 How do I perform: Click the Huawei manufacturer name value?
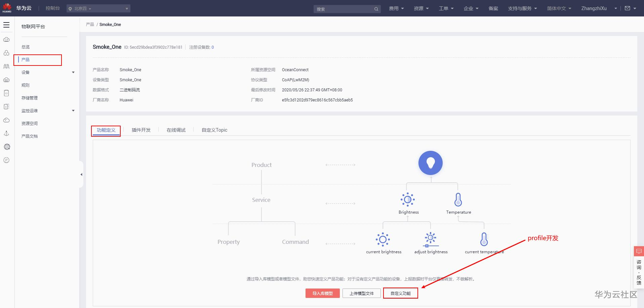coord(126,100)
